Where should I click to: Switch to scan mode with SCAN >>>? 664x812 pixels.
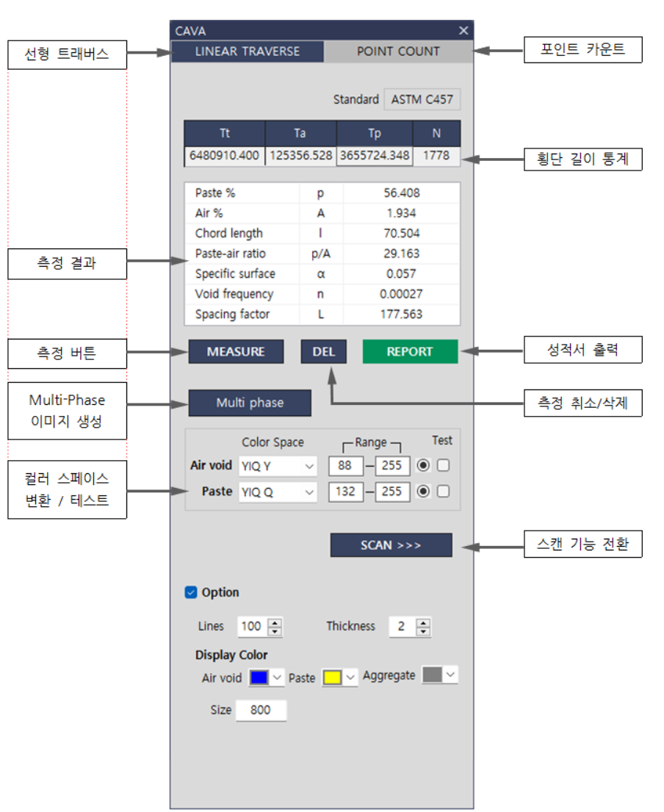391,545
